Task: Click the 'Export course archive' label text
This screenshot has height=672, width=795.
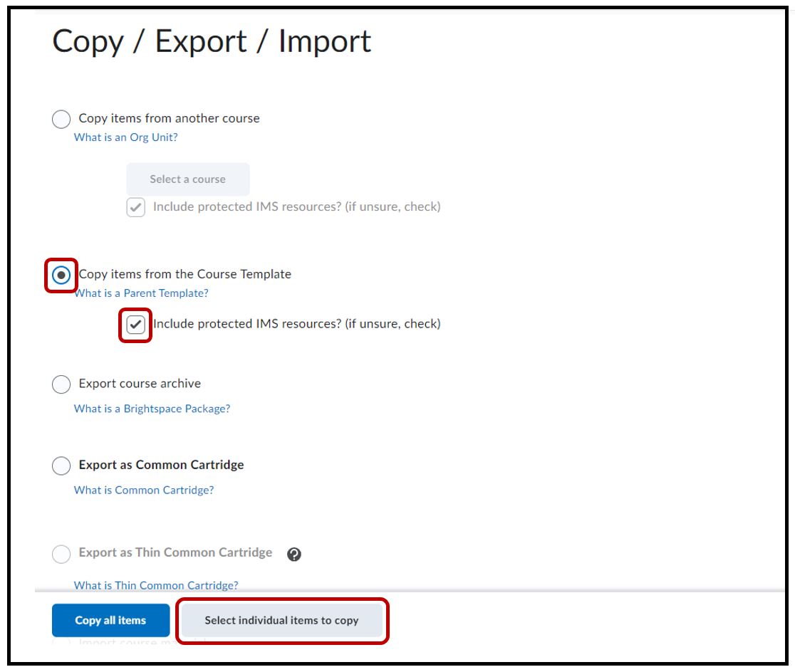Action: click(140, 384)
